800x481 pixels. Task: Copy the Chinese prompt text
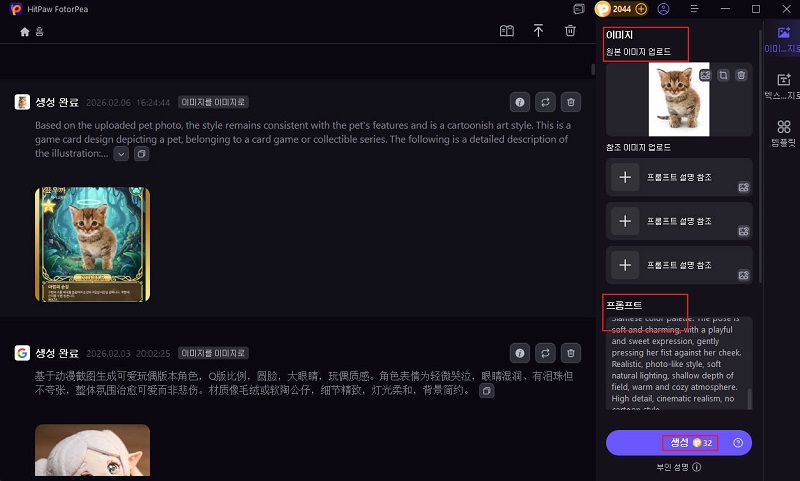[x=486, y=391]
